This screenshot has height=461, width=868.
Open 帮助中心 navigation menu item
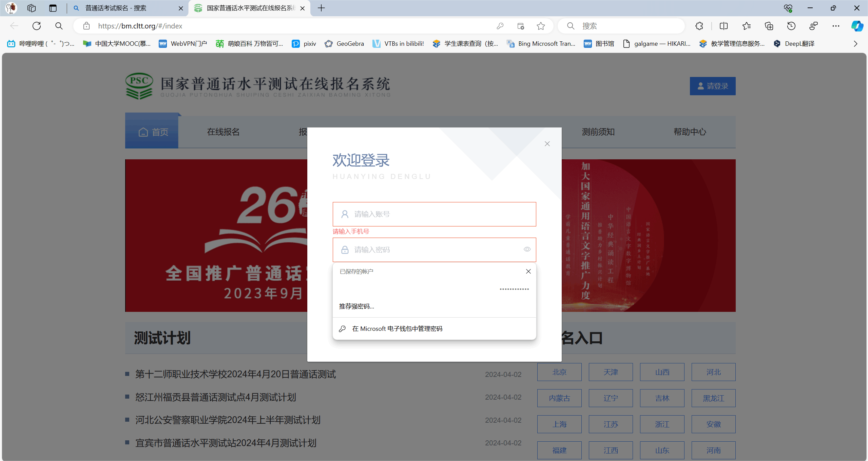690,132
